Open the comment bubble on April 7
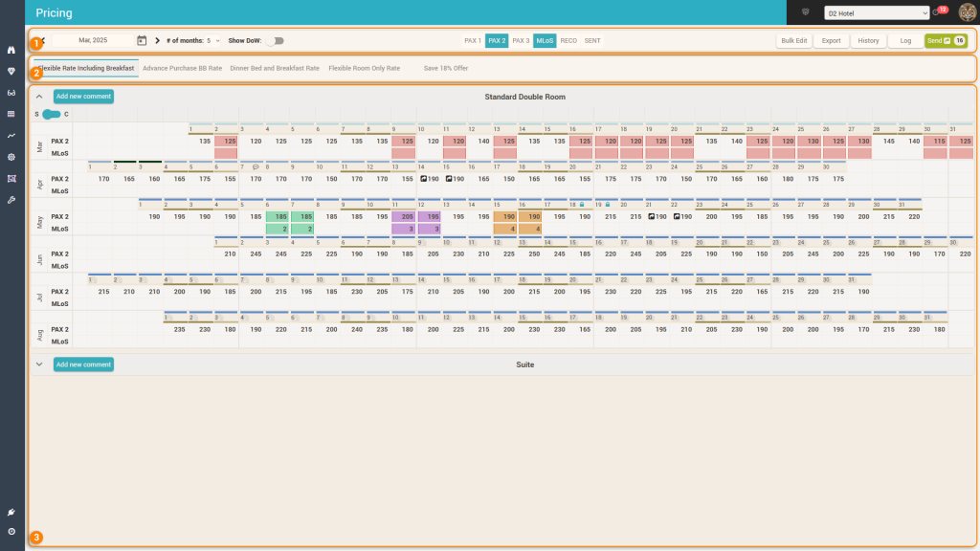 (x=255, y=167)
